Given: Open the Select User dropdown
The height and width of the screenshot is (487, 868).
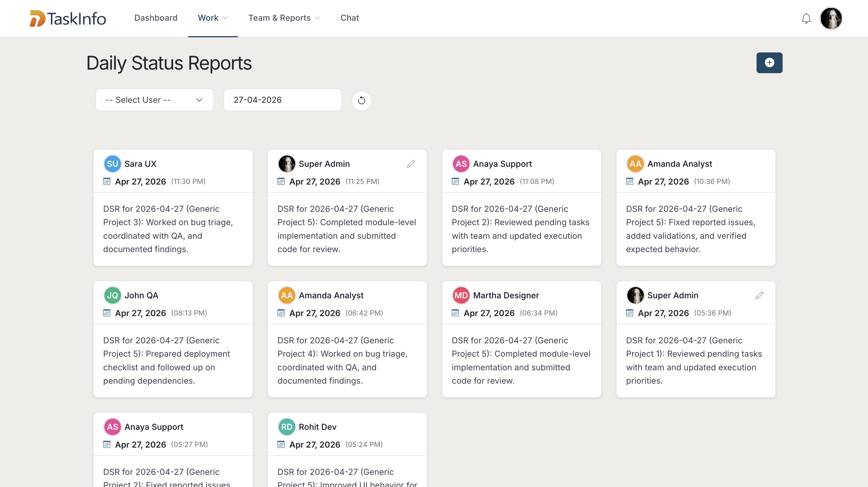Looking at the screenshot, I should pyautogui.click(x=155, y=100).
